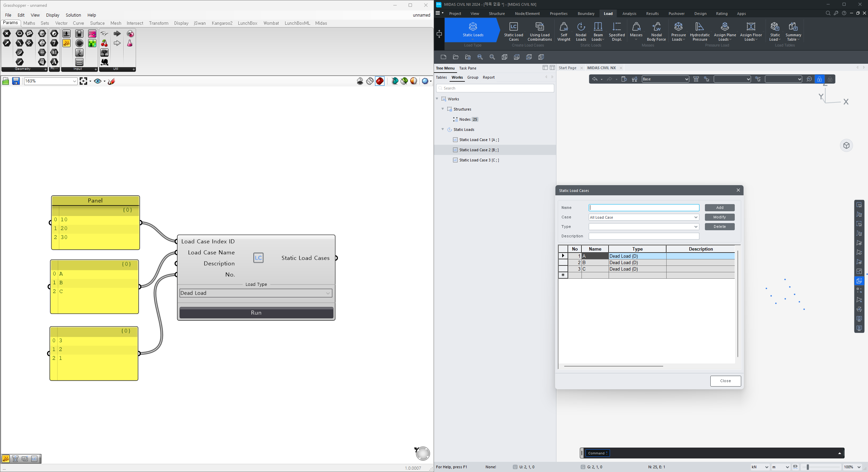The width and height of the screenshot is (868, 472).
Task: Open file with green folder icon
Action: (x=6, y=81)
